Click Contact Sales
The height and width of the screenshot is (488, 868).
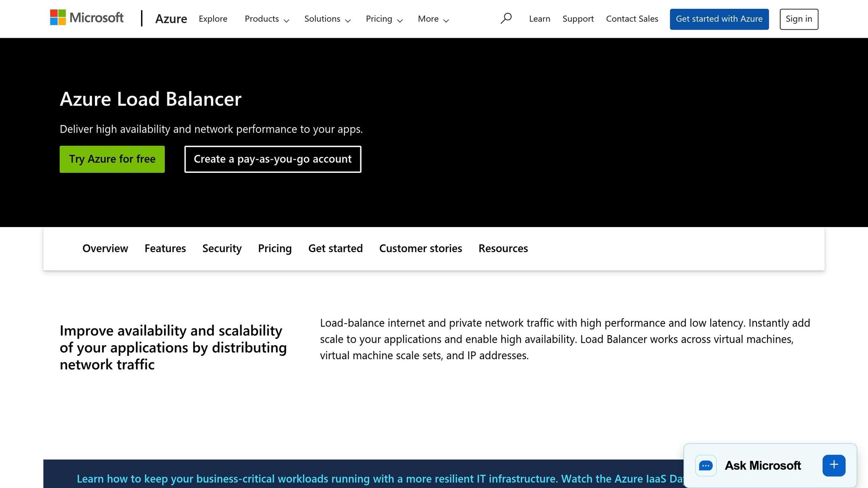(632, 19)
